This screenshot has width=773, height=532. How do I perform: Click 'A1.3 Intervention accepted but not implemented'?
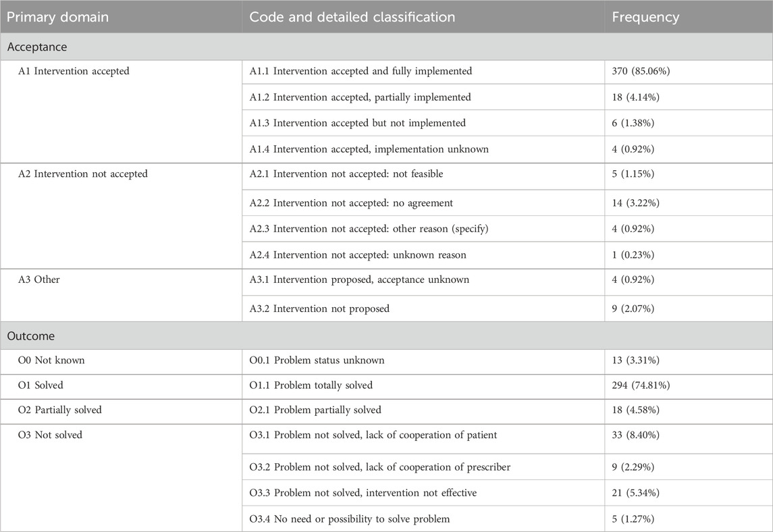coord(357,123)
